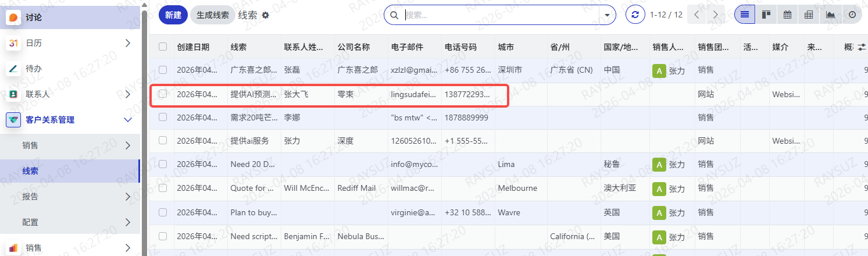Image resolution: width=868 pixels, height=256 pixels.
Task: Click 张力 avatar in Wavre row
Action: 659,212
